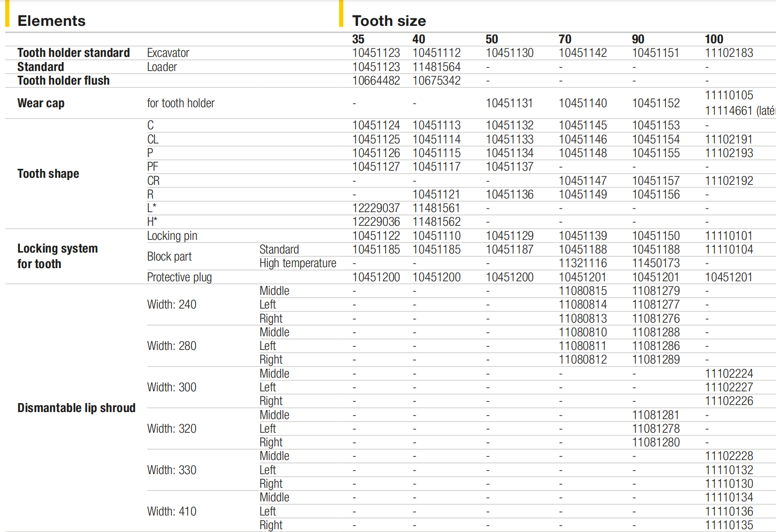This screenshot has width=776, height=532.
Task: Click the Tooth size section heading
Action: (x=389, y=21)
